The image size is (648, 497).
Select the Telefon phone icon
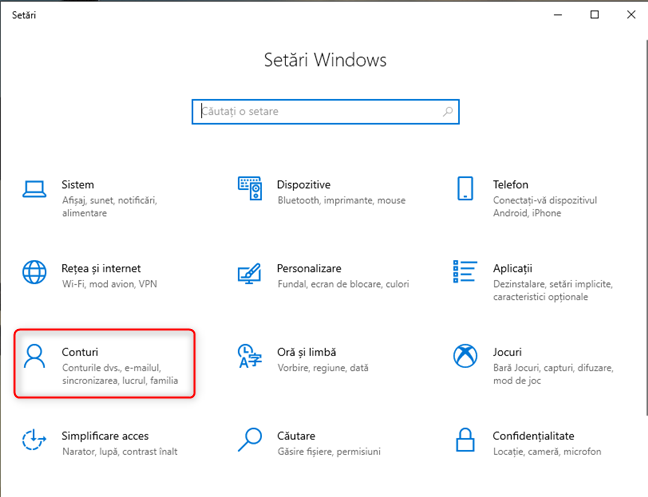[465, 188]
